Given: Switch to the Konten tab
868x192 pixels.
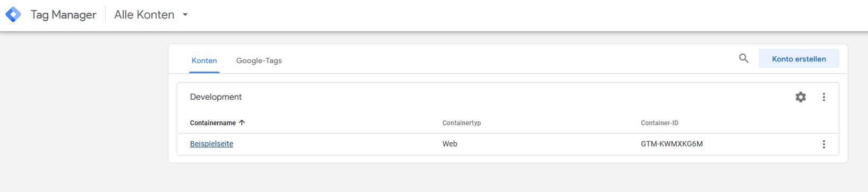Looking at the screenshot, I should coord(204,60).
